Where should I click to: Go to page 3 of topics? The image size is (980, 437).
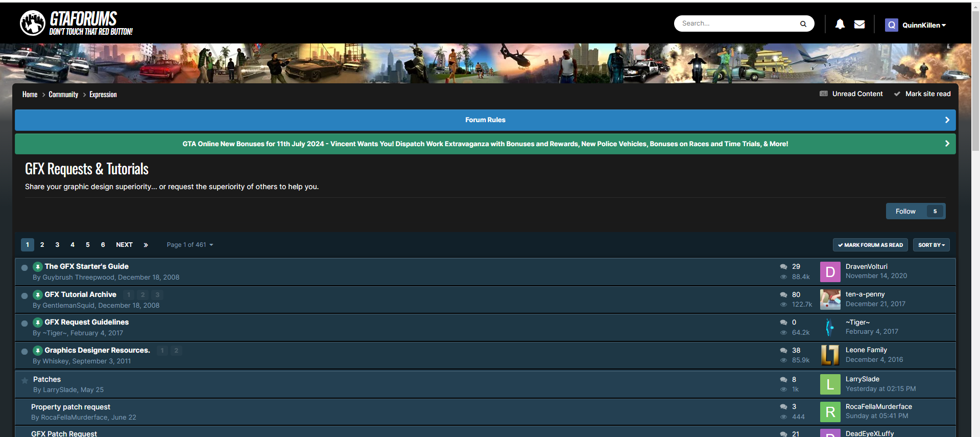(57, 245)
